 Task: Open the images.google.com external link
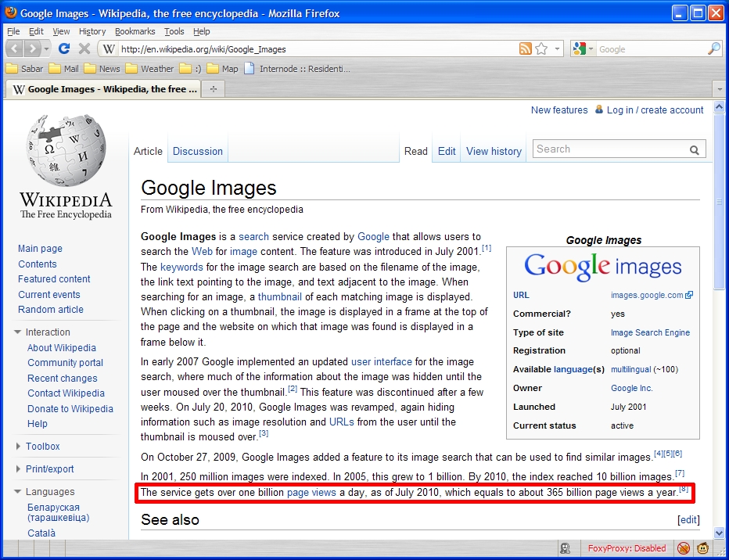coord(652,295)
